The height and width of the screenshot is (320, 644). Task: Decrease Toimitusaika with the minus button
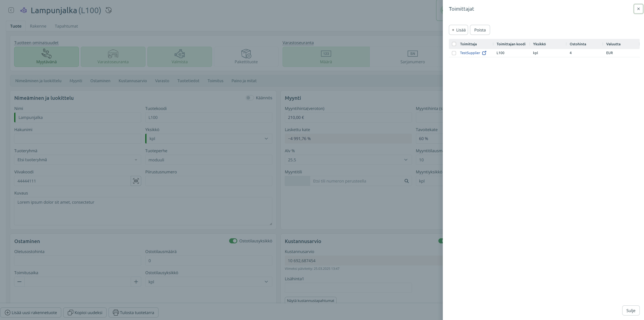pos(19,282)
